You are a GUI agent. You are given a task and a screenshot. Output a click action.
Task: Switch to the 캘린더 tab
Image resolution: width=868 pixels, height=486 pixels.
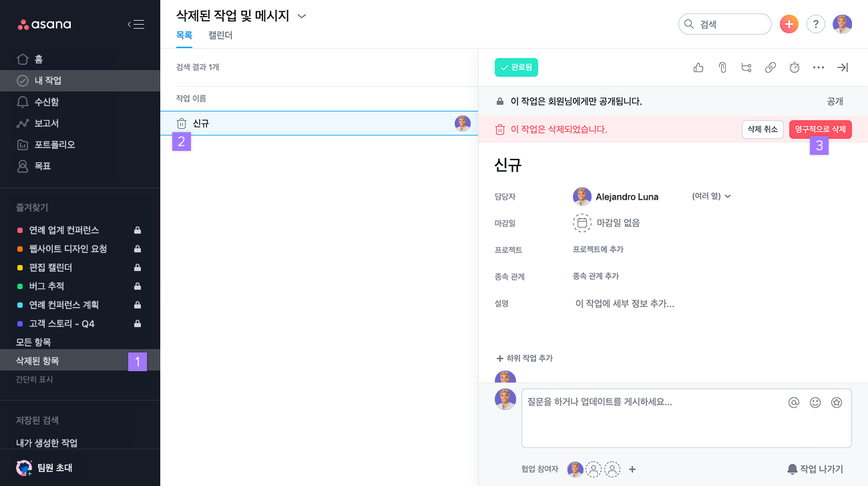coord(220,35)
